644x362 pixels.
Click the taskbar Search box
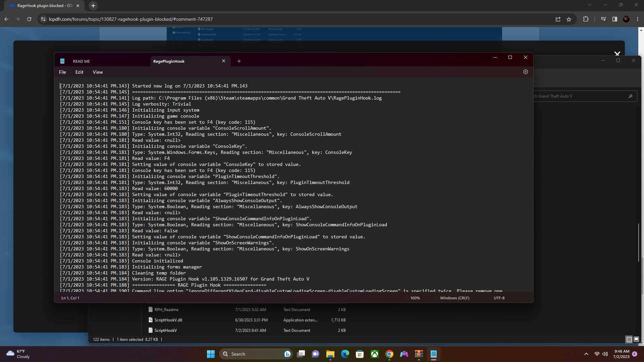point(252,354)
